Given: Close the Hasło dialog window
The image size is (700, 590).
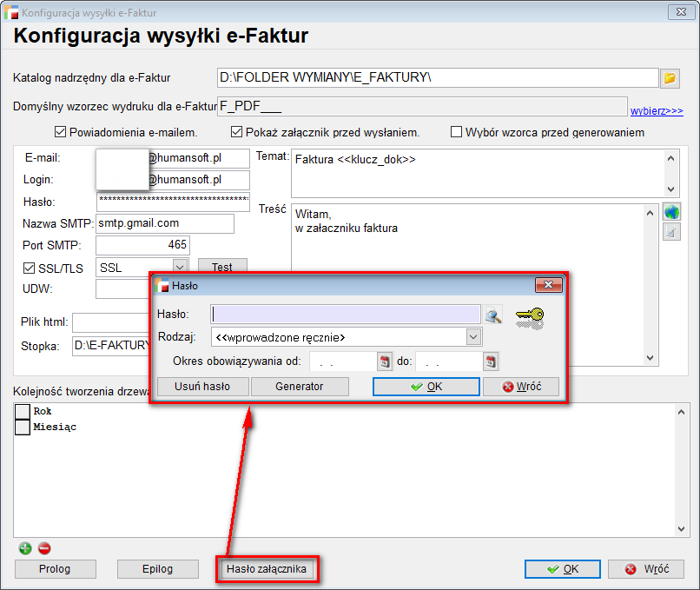Looking at the screenshot, I should pyautogui.click(x=549, y=285).
